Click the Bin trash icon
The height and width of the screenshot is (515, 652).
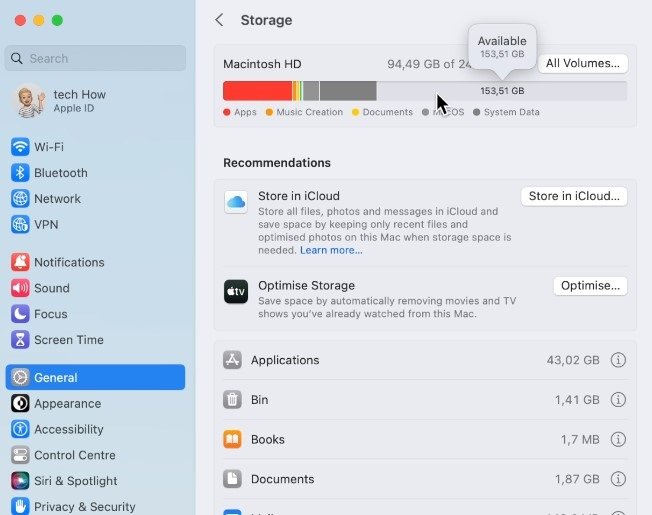point(232,400)
